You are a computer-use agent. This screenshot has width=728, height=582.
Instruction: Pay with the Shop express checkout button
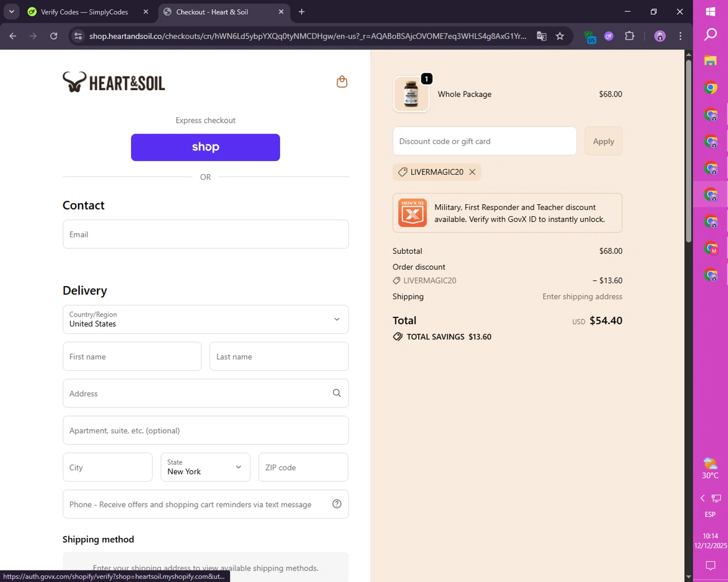click(205, 147)
